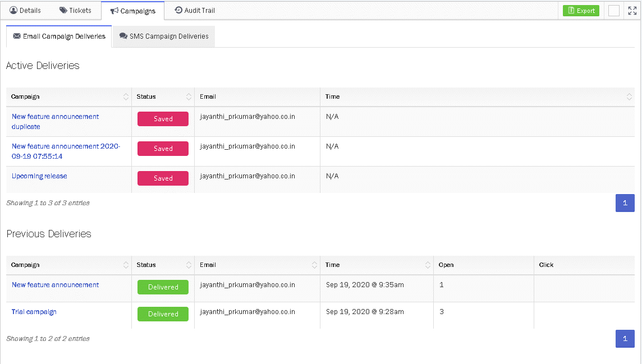Click the blank square button beside Export
The width and height of the screenshot is (642, 364).
[614, 11]
